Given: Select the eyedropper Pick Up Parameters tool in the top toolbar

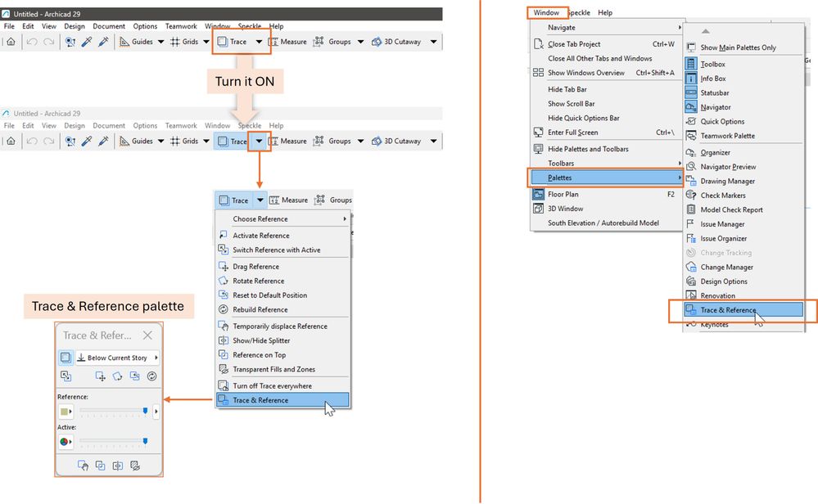Looking at the screenshot, I should click(87, 42).
